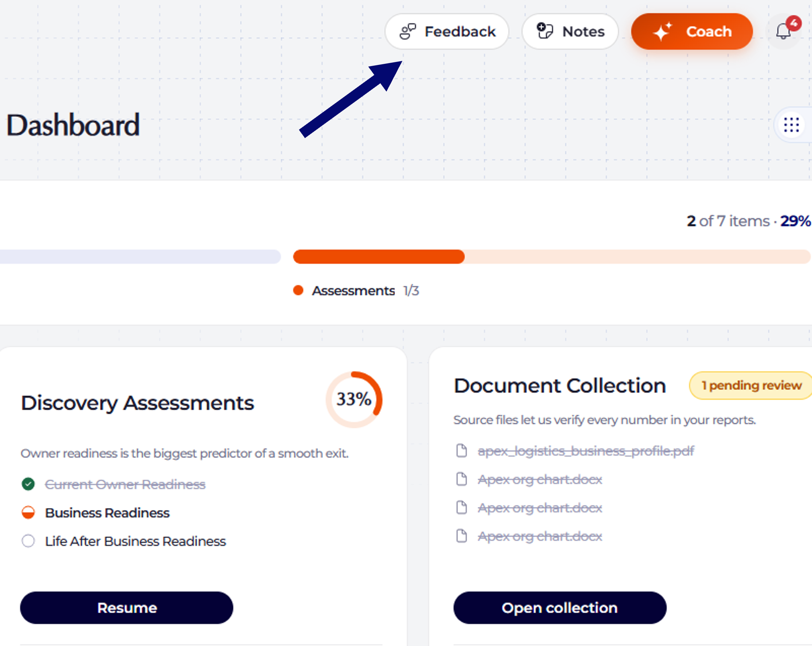Open the notifications bell
Viewport: 812px width, 646px height.
click(x=784, y=31)
